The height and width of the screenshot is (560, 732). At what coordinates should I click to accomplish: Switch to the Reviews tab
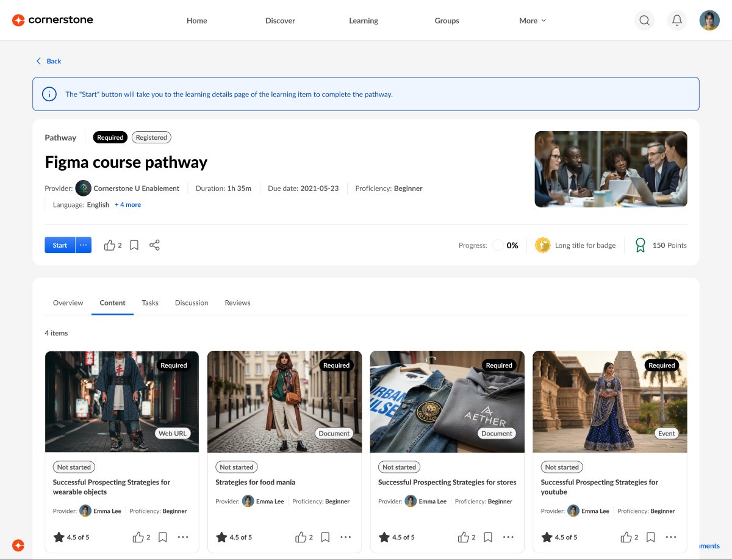pyautogui.click(x=237, y=303)
